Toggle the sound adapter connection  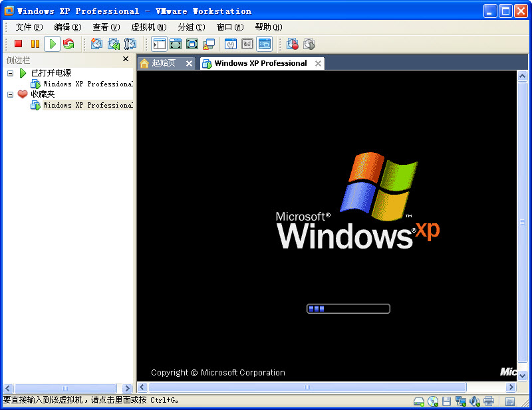point(474,401)
